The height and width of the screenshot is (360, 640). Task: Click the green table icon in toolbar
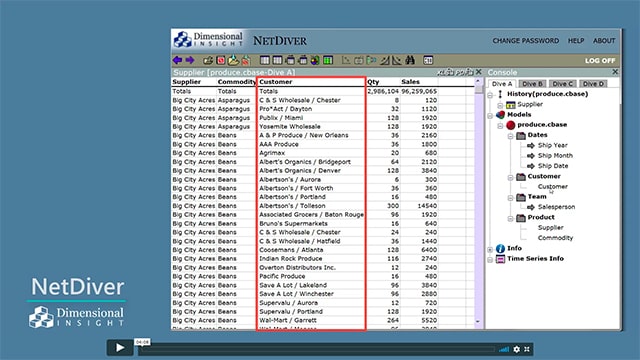click(328, 60)
